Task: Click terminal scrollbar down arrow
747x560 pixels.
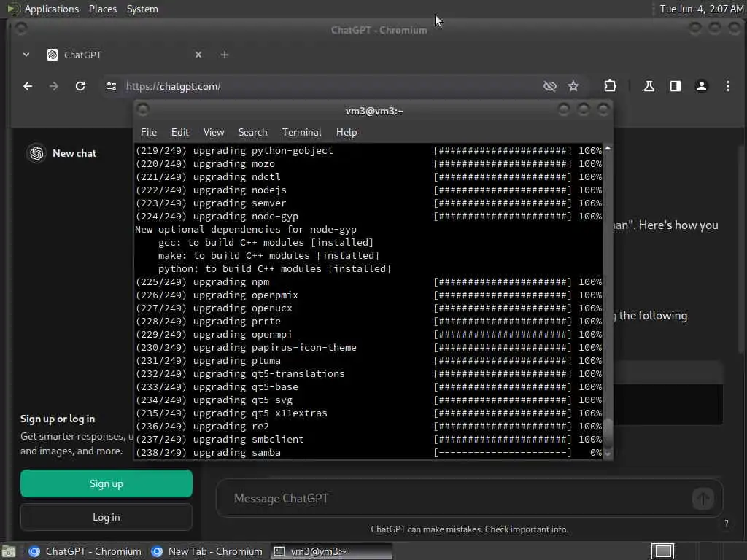Action: point(608,454)
